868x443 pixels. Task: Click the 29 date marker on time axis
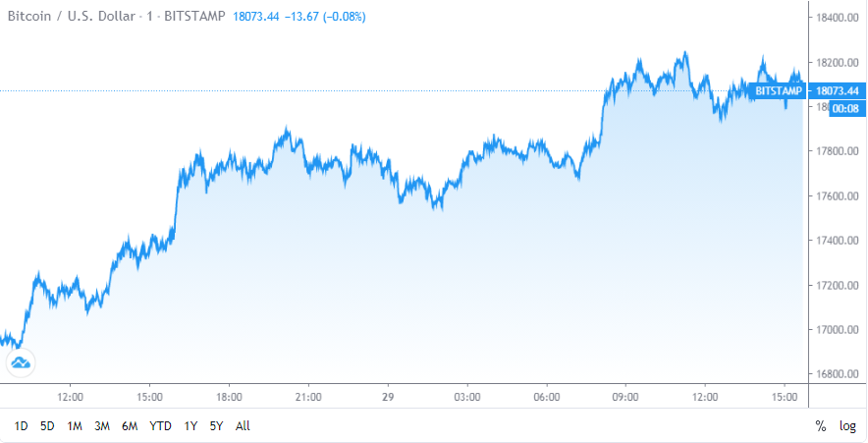pos(388,397)
